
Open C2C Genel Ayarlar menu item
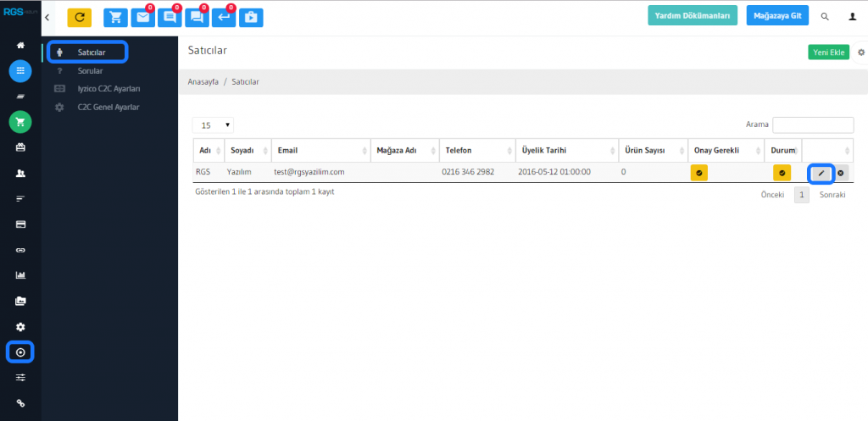pos(108,107)
